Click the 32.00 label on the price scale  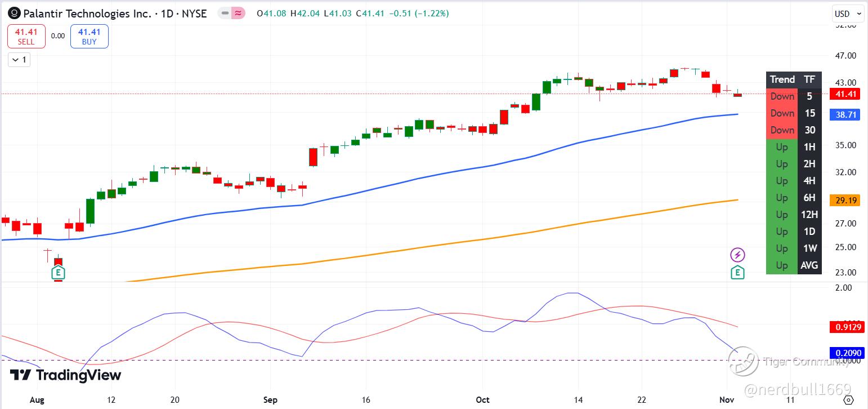[x=846, y=172]
